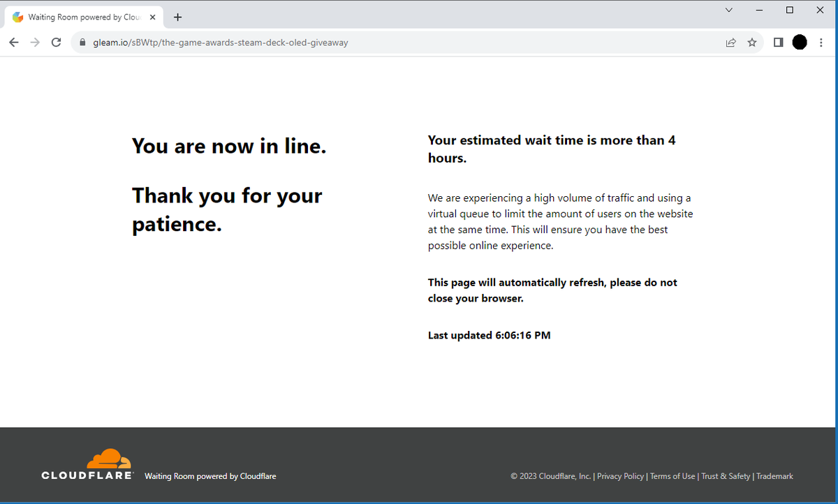Click the 'This page will automatically refresh' notice
Screen dimensions: 838x504
pyautogui.click(x=552, y=290)
